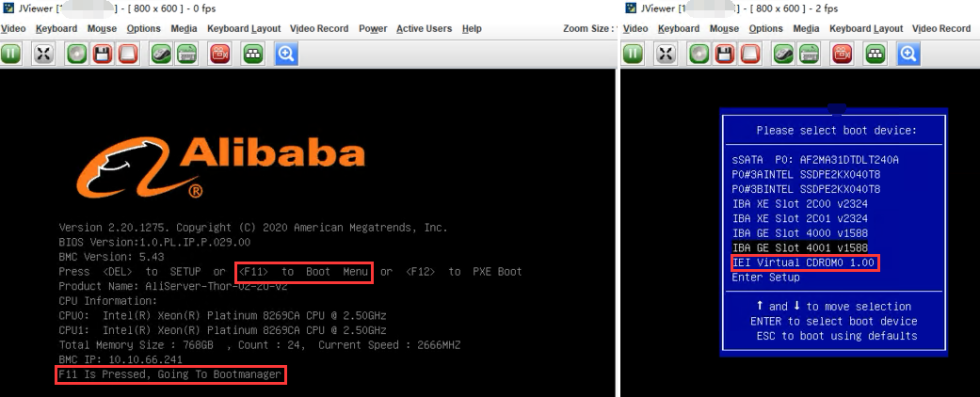The height and width of the screenshot is (397, 980).
Task: Click the left JViewer window title bar icon
Action: tap(8, 8)
